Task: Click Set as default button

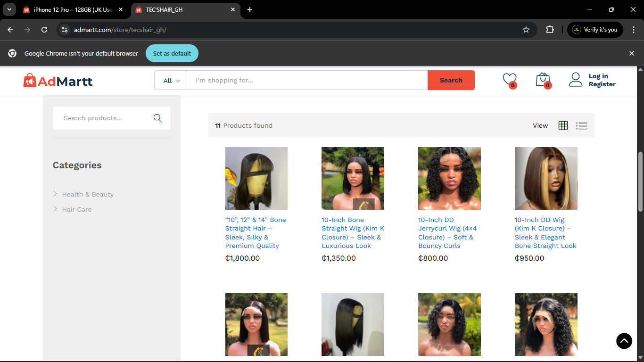Action: (x=172, y=53)
